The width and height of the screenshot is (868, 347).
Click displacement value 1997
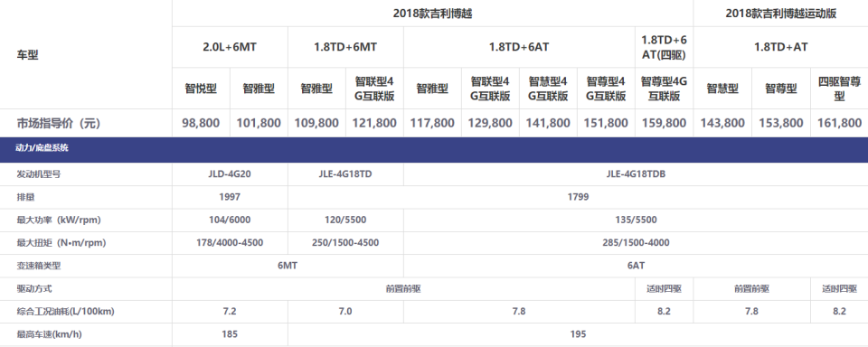(x=230, y=197)
